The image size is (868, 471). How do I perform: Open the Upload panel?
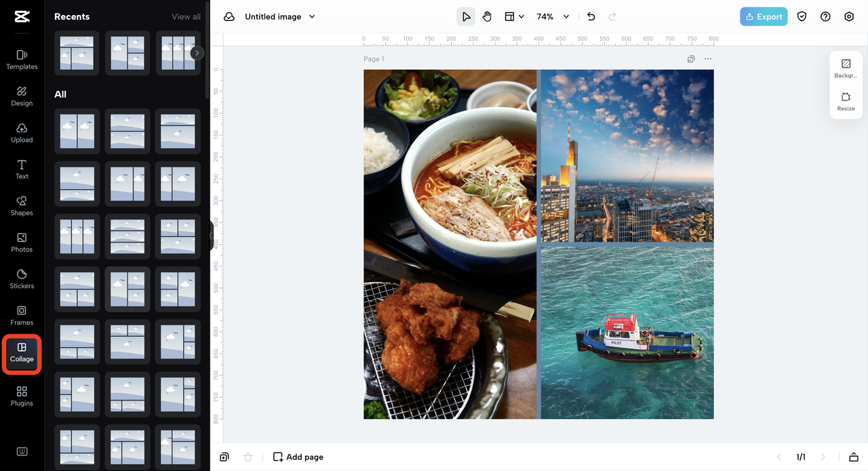click(x=22, y=133)
